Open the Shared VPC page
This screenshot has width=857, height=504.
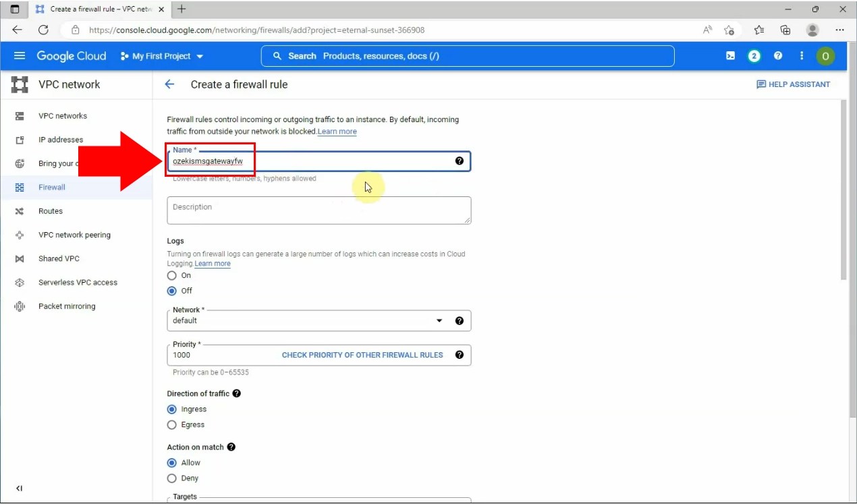pyautogui.click(x=59, y=258)
